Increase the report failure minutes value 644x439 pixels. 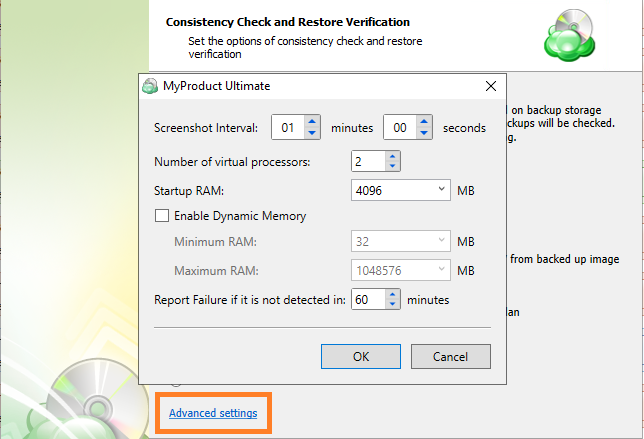tap(392, 294)
